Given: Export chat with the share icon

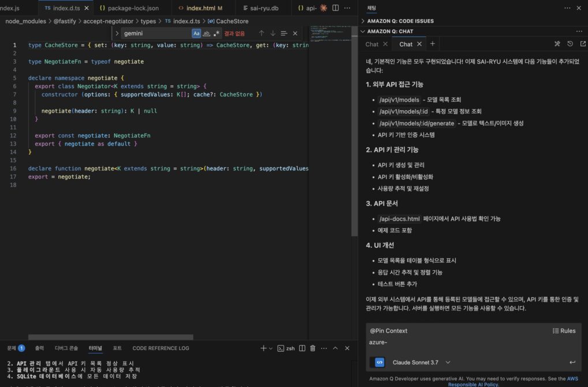Looking at the screenshot, I should click(583, 44).
